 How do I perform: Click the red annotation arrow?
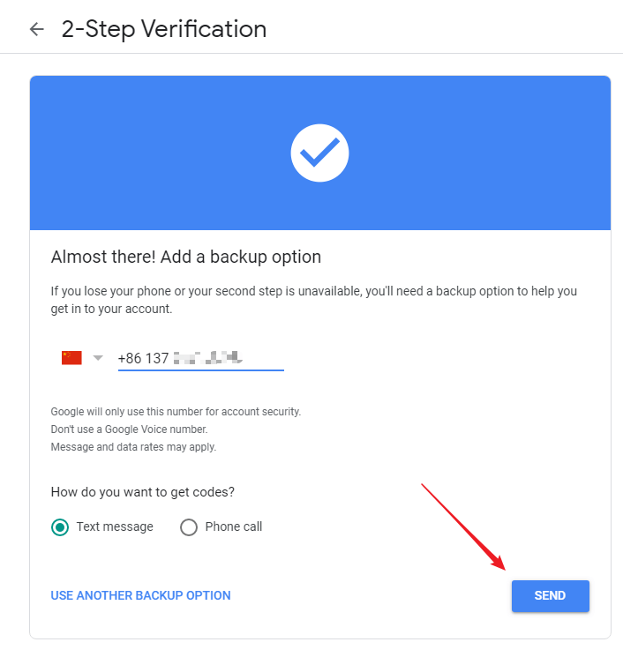462,526
